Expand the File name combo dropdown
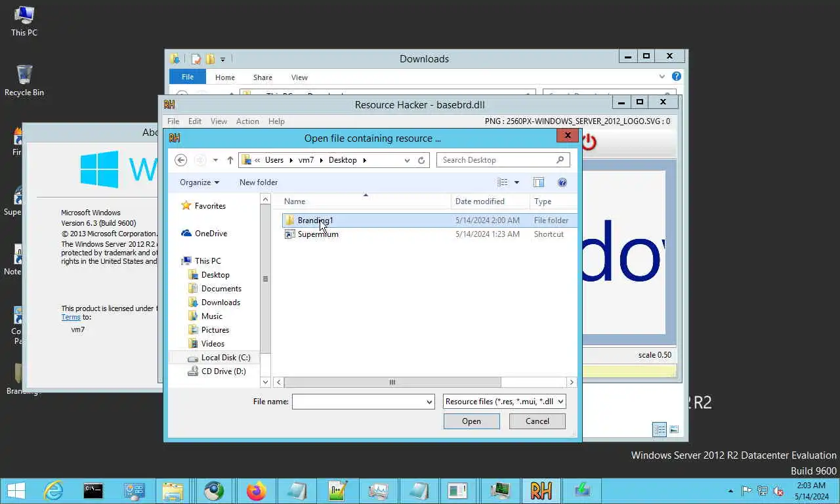Screen dimensions: 840x504 (x=429, y=402)
